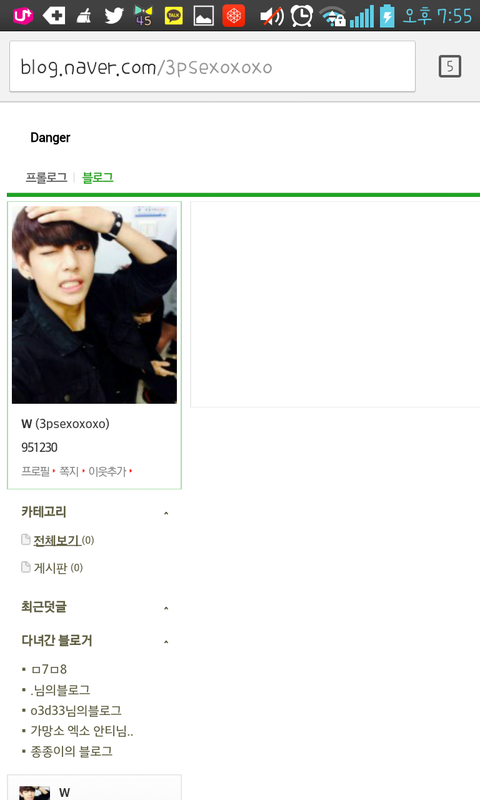Click the 이웃추가 link

pos(107,471)
